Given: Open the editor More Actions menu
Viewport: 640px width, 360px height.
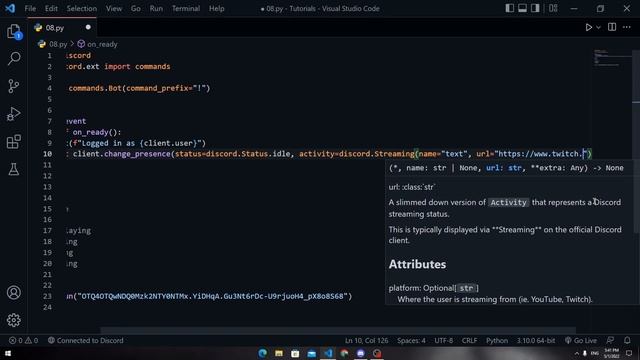Looking at the screenshot, I should pyautogui.click(x=627, y=27).
